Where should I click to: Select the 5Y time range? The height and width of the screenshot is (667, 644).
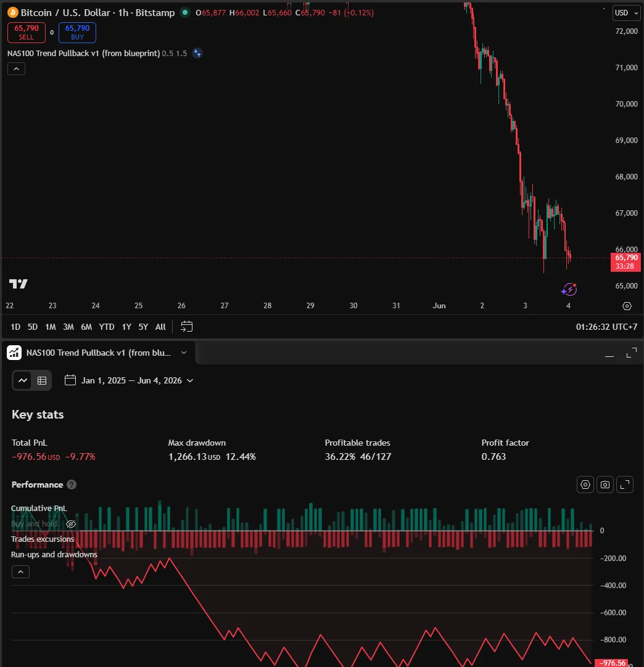(x=143, y=327)
